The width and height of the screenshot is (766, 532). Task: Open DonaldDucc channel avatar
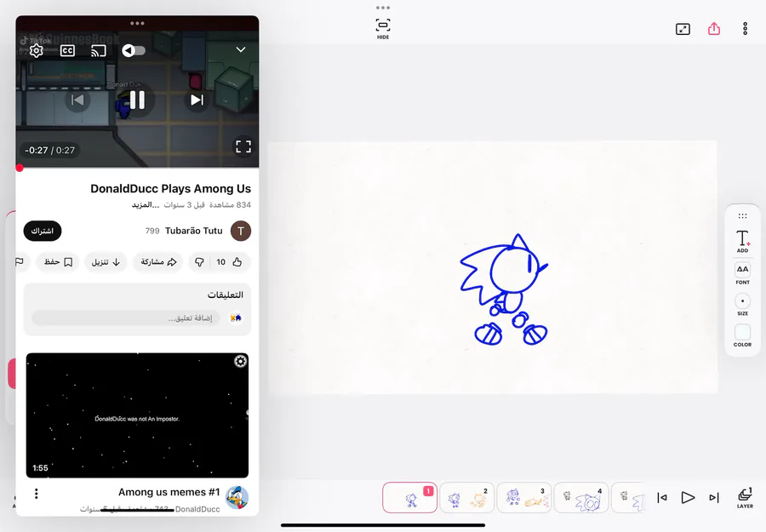(237, 497)
